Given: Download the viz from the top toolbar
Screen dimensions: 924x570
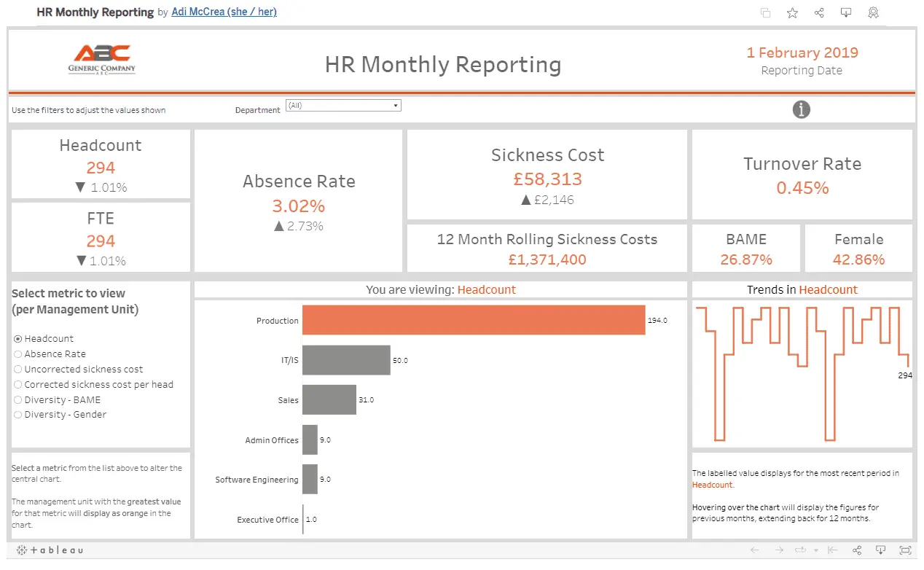Looking at the screenshot, I should coord(846,12).
